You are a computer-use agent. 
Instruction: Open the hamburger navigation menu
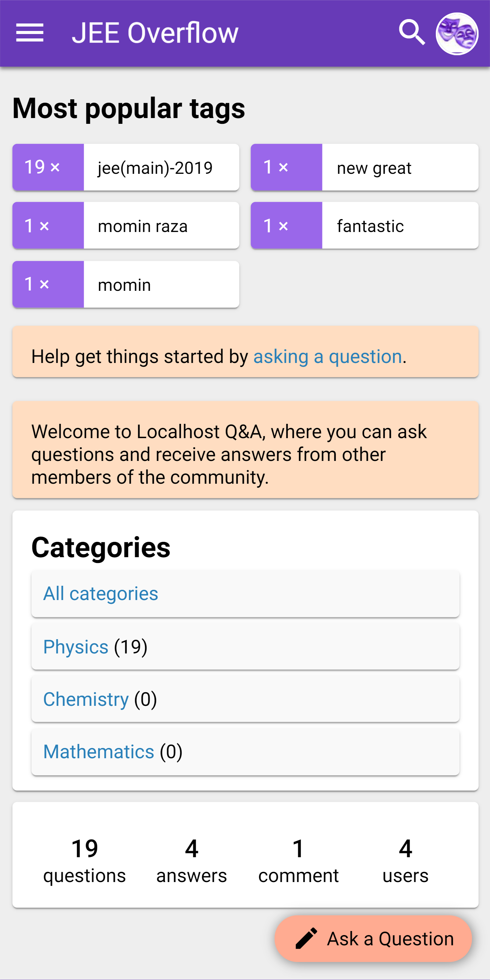coord(30,33)
